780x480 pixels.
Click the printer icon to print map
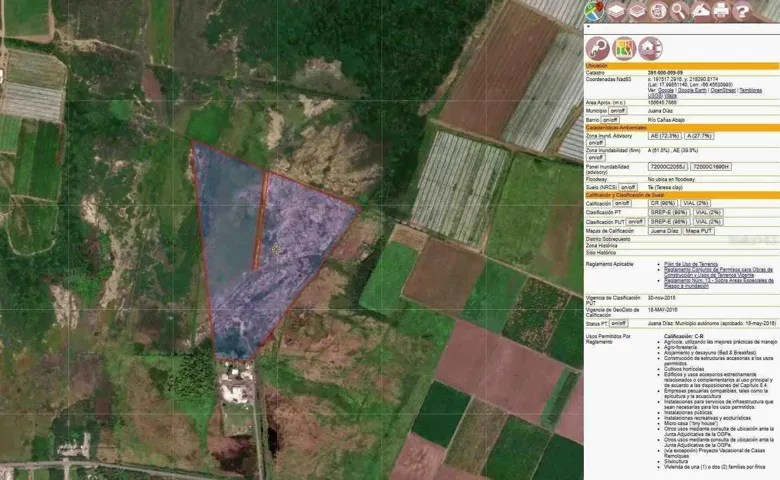pos(721,11)
